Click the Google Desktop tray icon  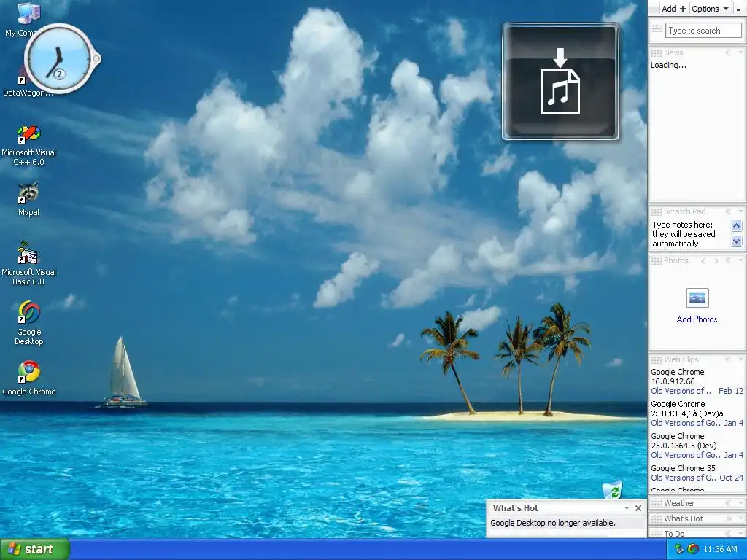[693, 549]
